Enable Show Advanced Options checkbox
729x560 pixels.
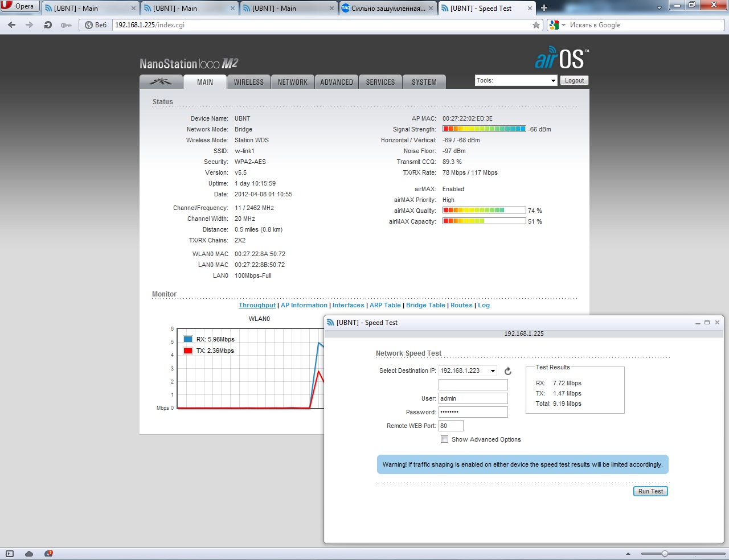click(444, 439)
